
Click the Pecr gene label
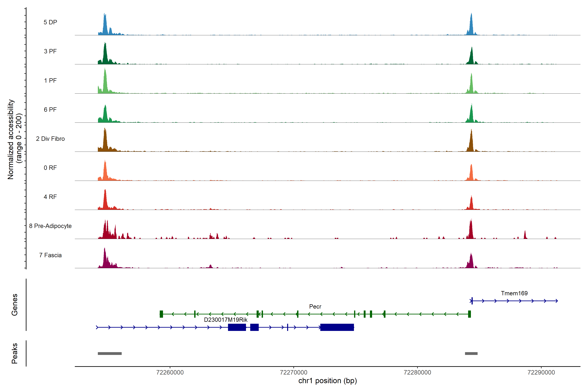pos(315,307)
